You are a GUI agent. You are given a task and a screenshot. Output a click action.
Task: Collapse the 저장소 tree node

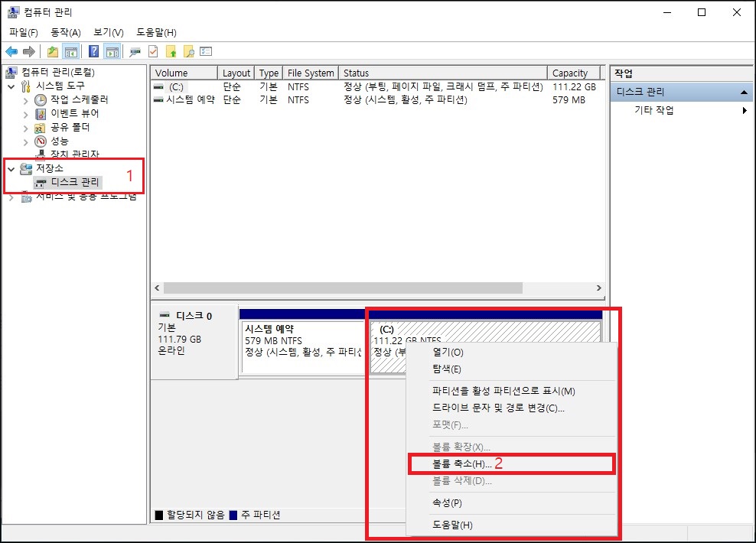point(11,169)
